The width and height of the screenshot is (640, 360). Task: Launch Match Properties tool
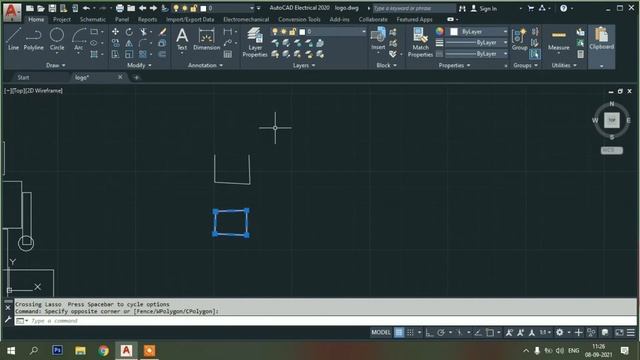click(420, 42)
